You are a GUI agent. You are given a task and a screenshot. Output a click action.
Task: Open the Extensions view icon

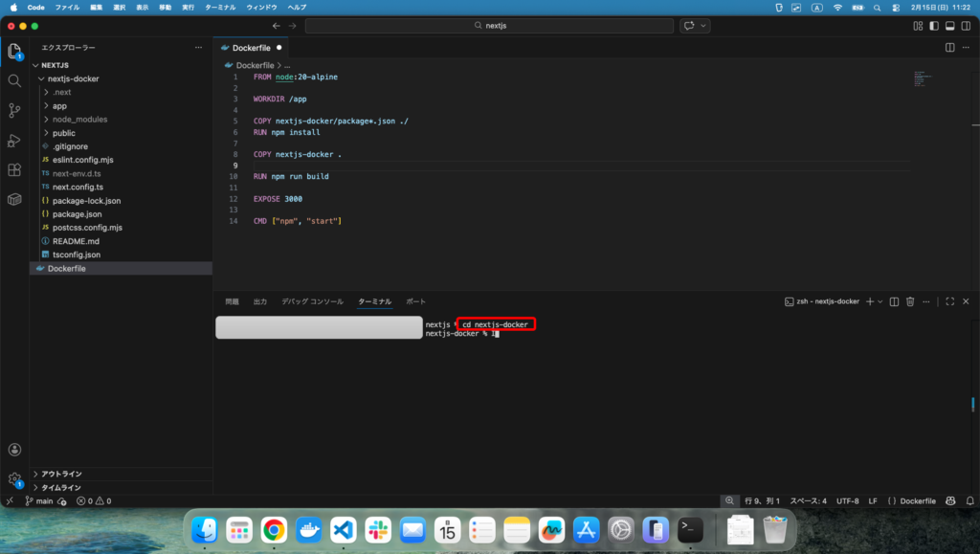click(x=14, y=170)
